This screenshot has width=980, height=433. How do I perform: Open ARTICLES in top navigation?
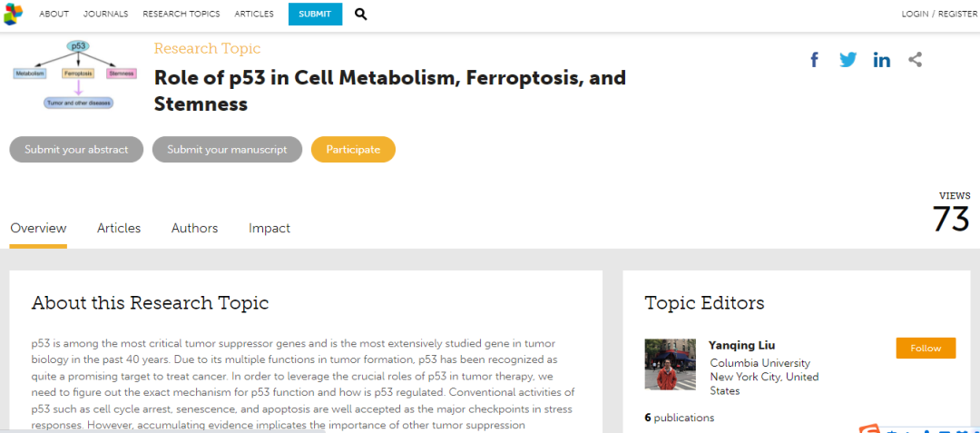tap(254, 14)
